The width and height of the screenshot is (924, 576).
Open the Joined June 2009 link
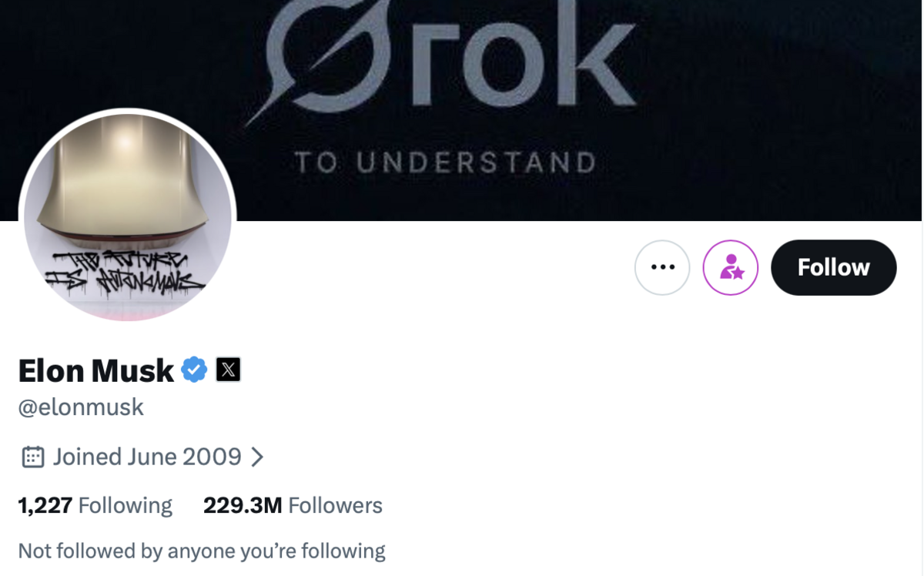coord(146,457)
